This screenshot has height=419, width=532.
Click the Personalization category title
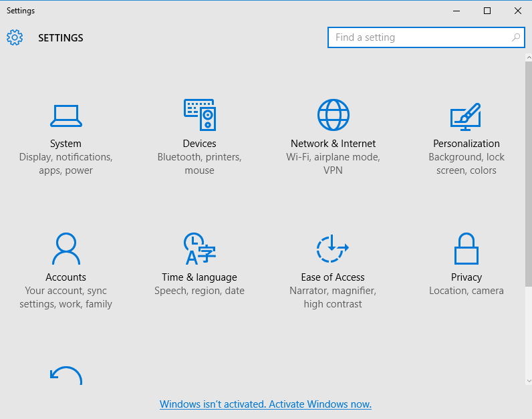tap(467, 144)
